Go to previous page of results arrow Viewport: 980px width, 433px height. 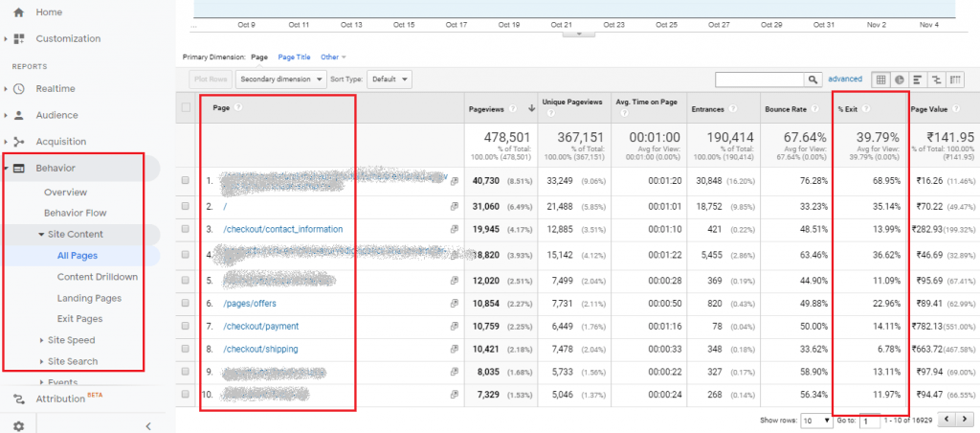948,420
